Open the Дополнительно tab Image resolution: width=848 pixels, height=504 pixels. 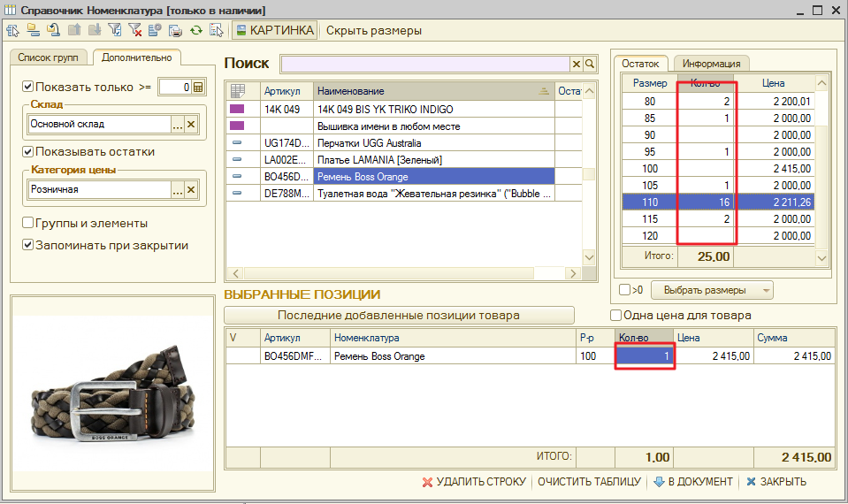[x=136, y=57]
